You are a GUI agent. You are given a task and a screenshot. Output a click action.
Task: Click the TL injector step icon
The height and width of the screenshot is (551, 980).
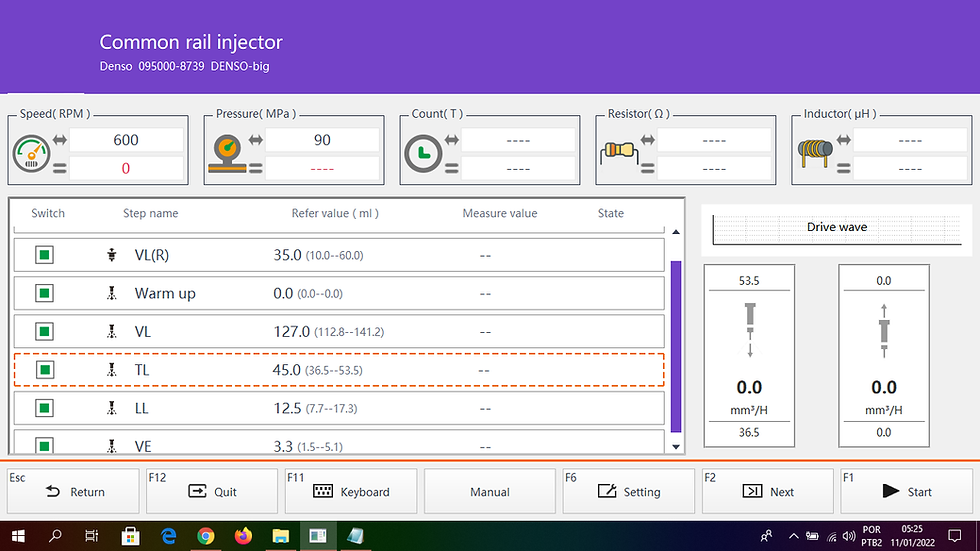[112, 370]
